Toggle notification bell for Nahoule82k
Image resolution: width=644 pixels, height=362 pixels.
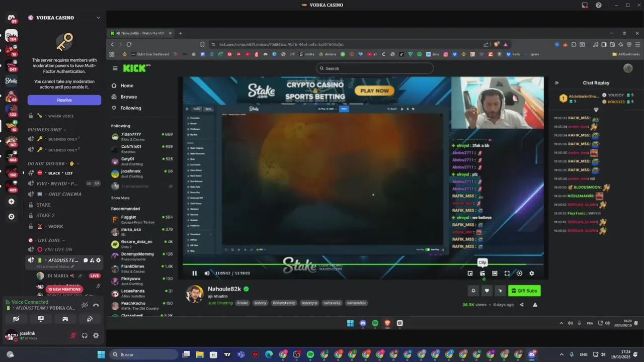pos(473,291)
